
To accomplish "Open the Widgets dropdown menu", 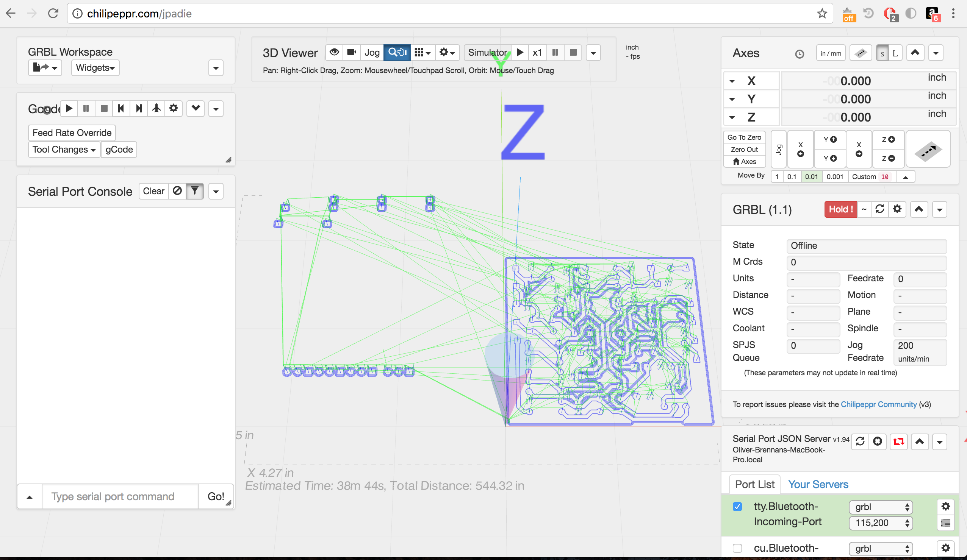I will 95,68.
